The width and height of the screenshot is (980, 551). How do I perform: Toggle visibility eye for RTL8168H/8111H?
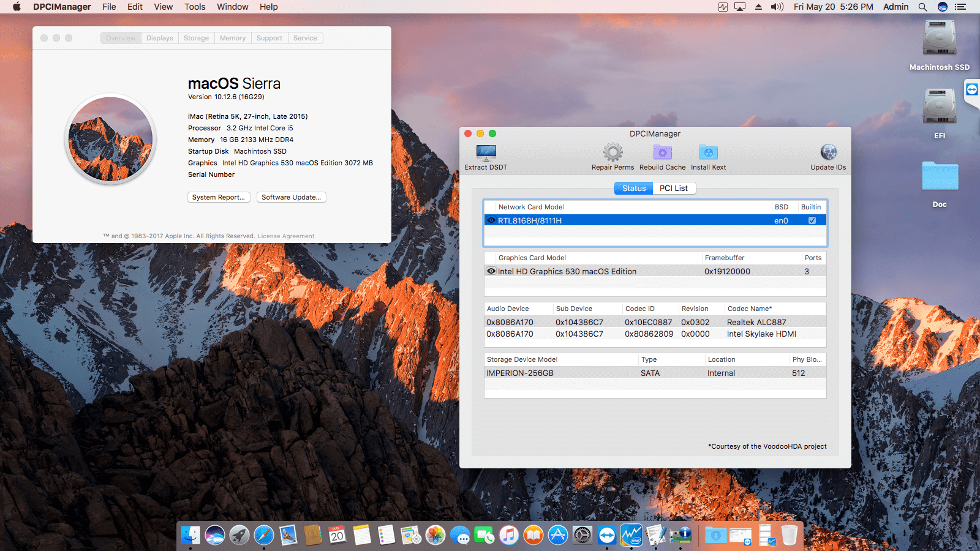pos(491,220)
